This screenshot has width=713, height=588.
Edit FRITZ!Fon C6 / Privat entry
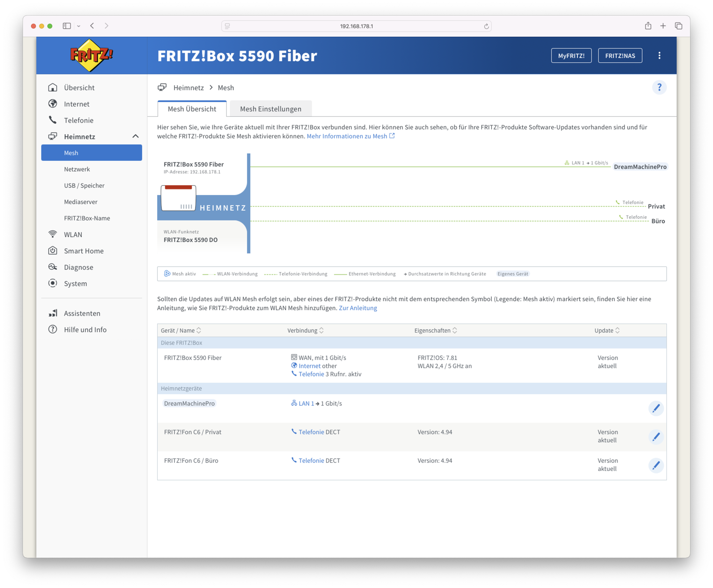(x=656, y=437)
